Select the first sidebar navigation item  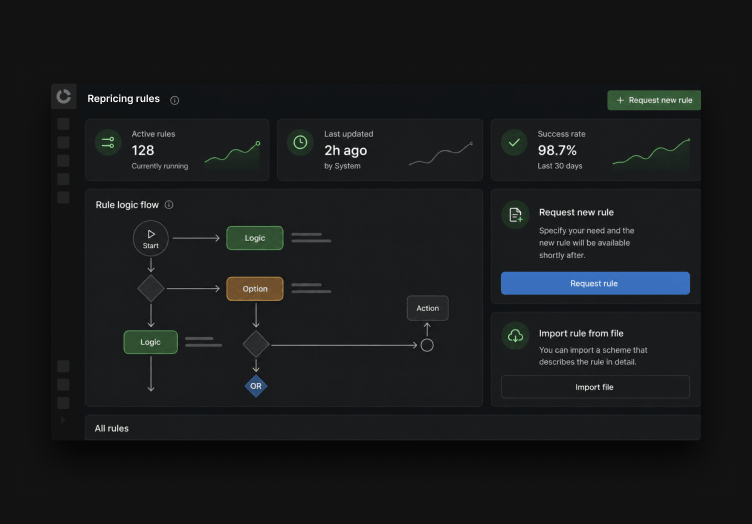point(63,124)
